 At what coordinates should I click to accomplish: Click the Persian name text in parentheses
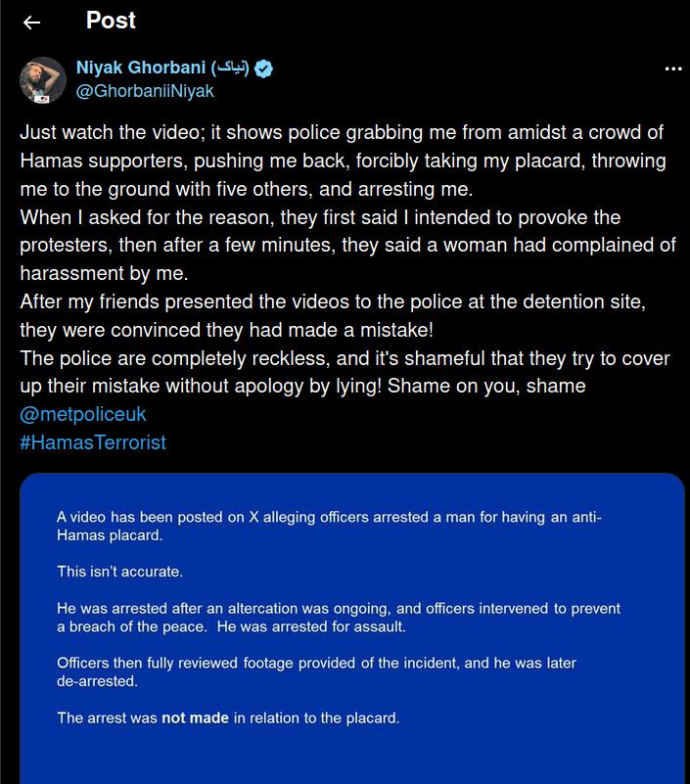point(229,67)
